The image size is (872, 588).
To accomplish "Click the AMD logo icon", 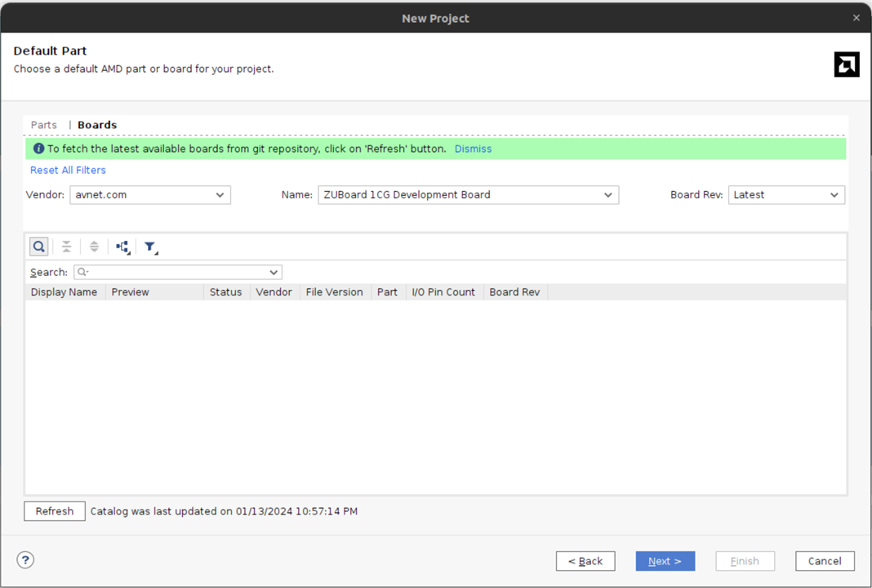I will click(846, 65).
